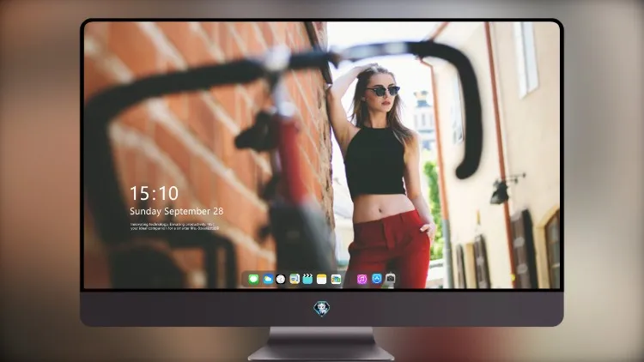
Task: Open the Photos gallery app in dock
Action: click(x=336, y=279)
